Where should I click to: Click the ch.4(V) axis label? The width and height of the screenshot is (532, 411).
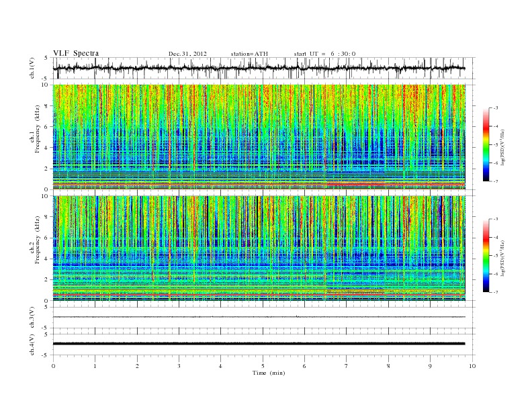32,345
